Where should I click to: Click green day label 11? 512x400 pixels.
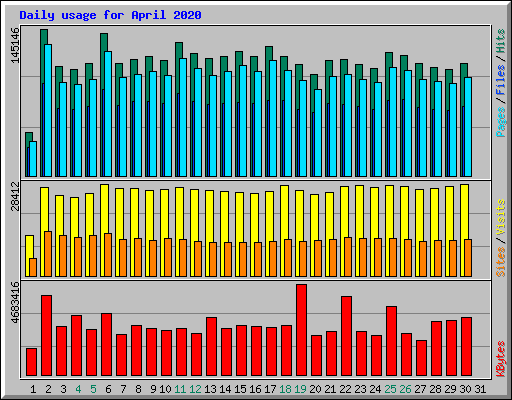point(180,389)
